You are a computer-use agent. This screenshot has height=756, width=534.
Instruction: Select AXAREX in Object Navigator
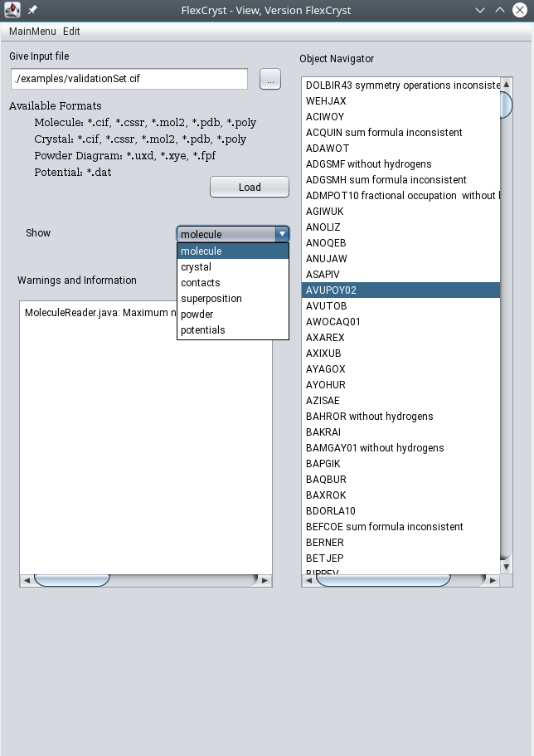pos(401,338)
